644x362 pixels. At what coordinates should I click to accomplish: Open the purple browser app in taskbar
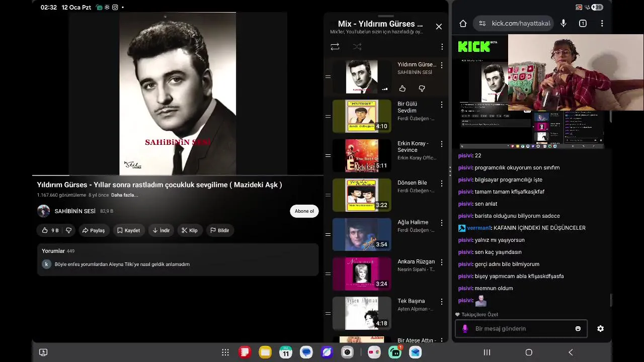[x=327, y=352]
